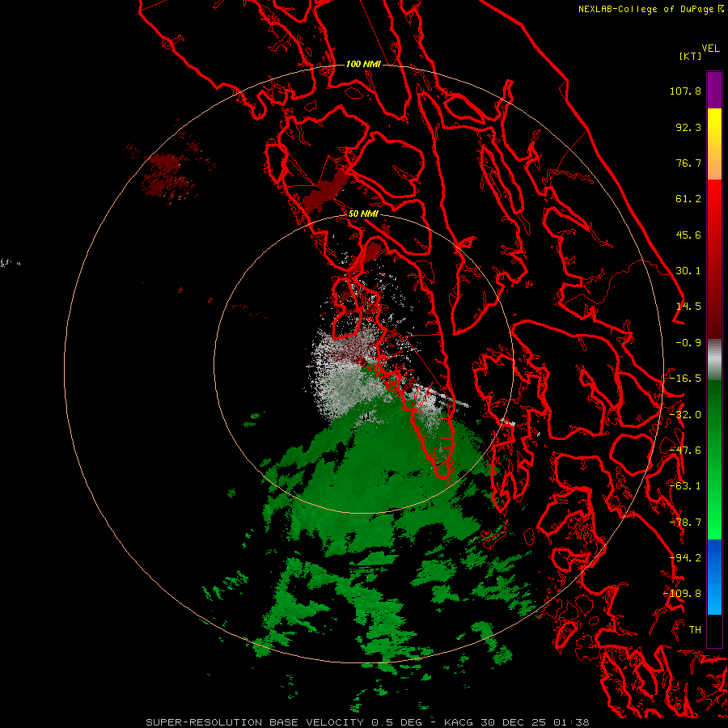This screenshot has width=728, height=728.
Task: Select the 45.6 value on velocity scale
Action: (x=688, y=235)
